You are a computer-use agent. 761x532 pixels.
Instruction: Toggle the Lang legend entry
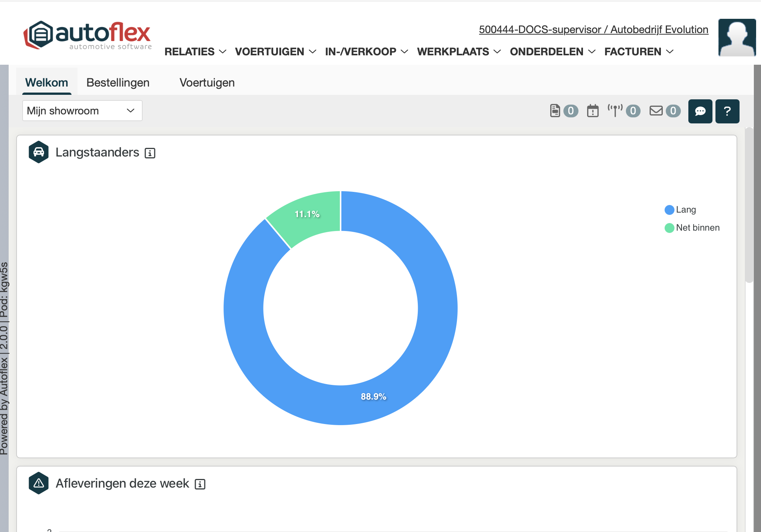click(680, 210)
